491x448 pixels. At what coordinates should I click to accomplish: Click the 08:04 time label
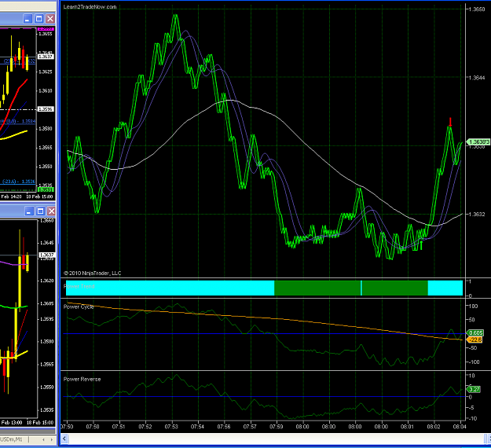(460, 427)
